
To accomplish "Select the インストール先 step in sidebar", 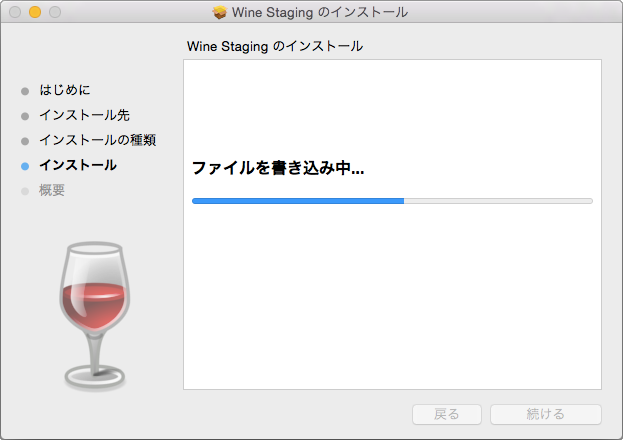I will tap(84, 115).
